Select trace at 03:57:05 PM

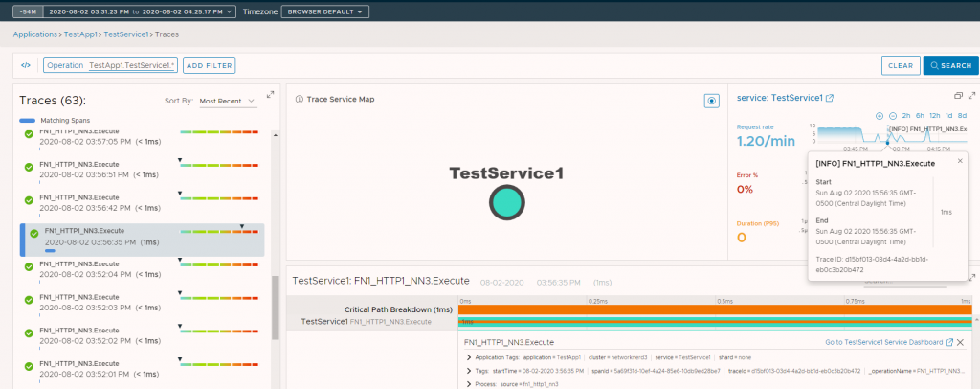(x=142, y=137)
